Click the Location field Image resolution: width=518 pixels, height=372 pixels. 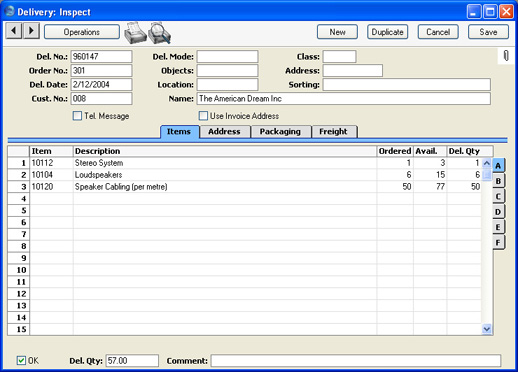[x=227, y=84]
